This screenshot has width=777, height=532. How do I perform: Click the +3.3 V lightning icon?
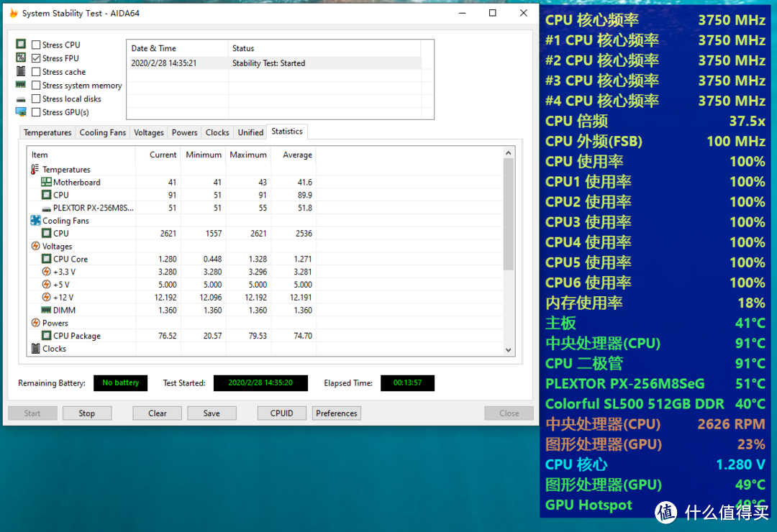pyautogui.click(x=46, y=272)
